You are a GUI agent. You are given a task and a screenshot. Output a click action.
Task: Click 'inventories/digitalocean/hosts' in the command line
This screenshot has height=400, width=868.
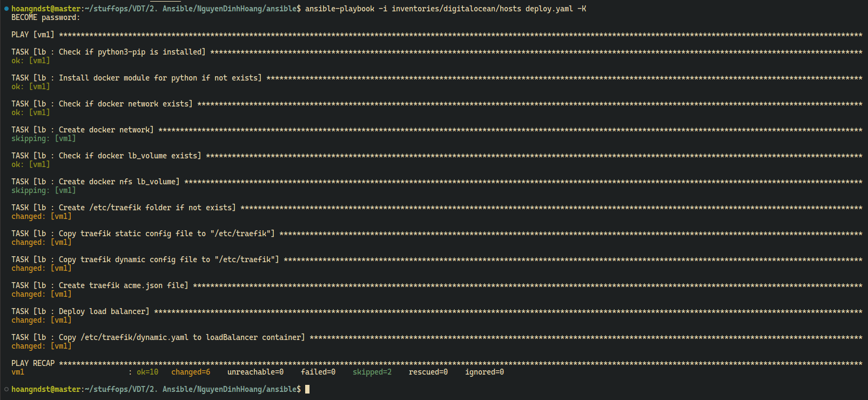click(x=456, y=9)
